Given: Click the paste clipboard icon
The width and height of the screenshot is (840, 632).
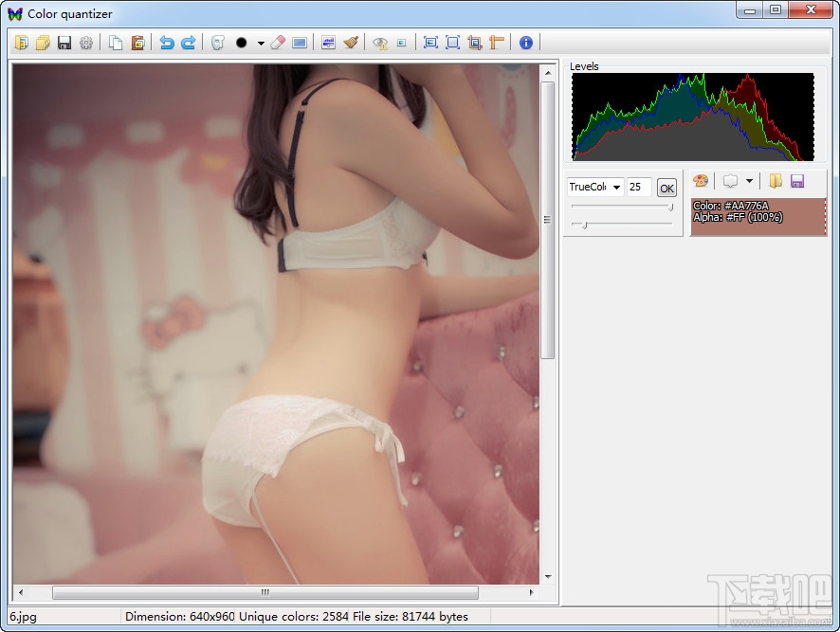Looking at the screenshot, I should pos(137,43).
